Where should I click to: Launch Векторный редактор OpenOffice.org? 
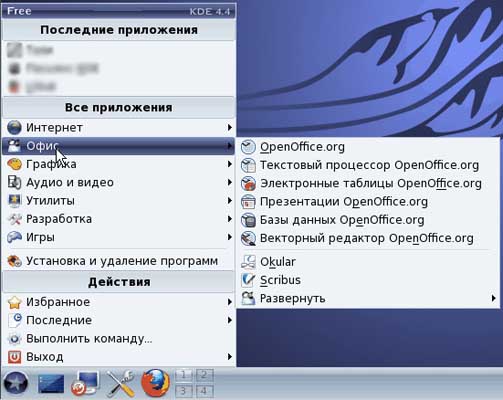click(x=368, y=239)
